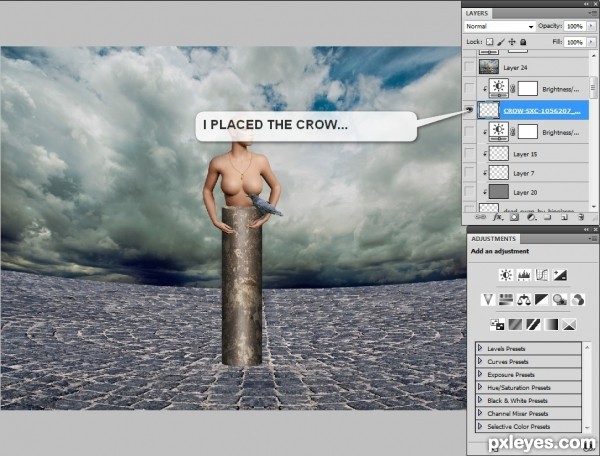This screenshot has width=600, height=456.
Task: Select the Layer 15 name
Action: (525, 154)
